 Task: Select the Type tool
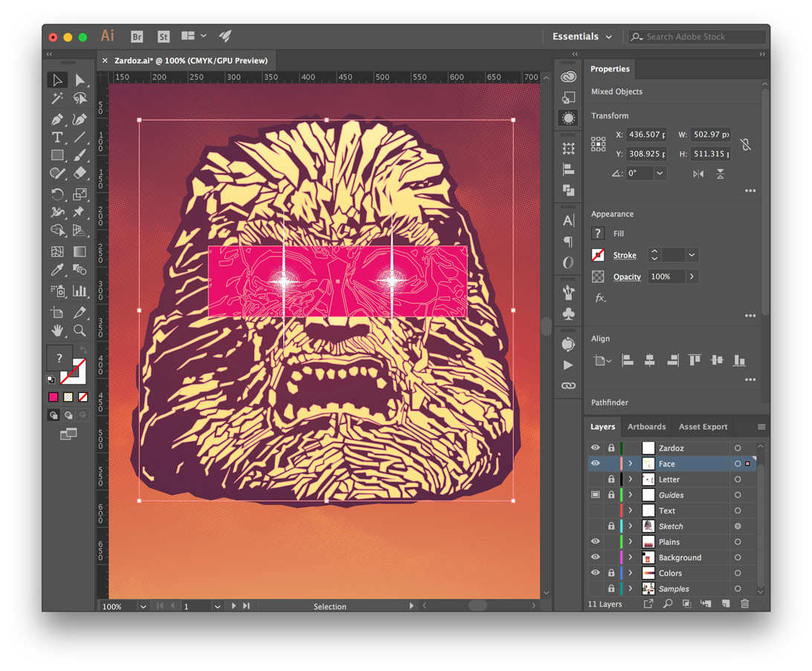(57, 138)
